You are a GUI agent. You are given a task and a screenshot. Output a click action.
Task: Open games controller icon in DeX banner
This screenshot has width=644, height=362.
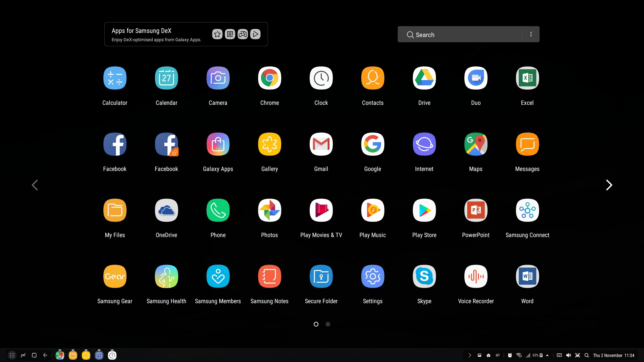pos(243,34)
